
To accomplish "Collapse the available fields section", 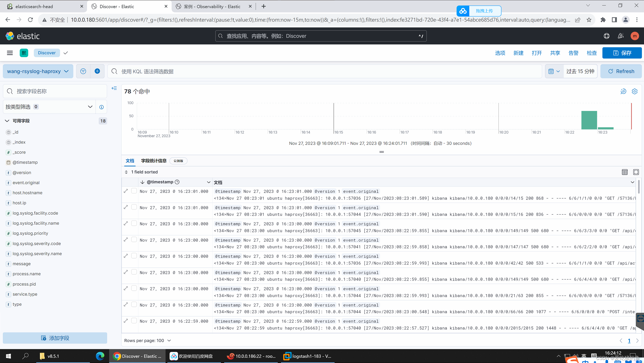I will 7,121.
